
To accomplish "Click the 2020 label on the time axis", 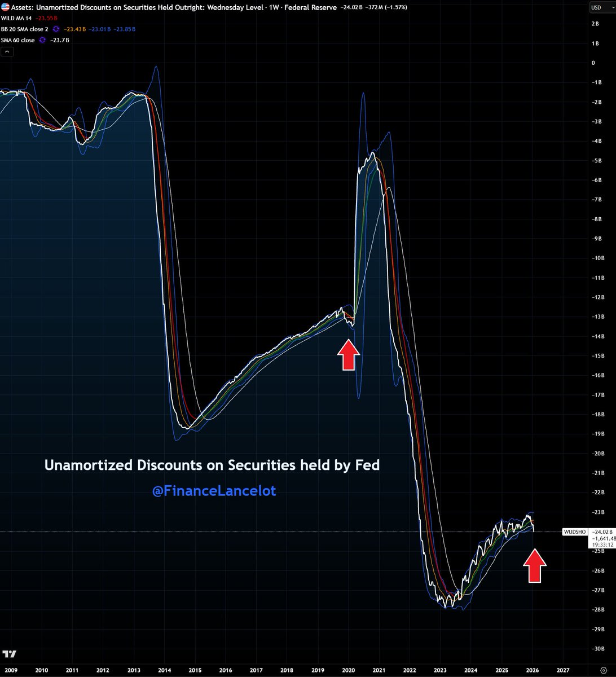I will [x=348, y=670].
